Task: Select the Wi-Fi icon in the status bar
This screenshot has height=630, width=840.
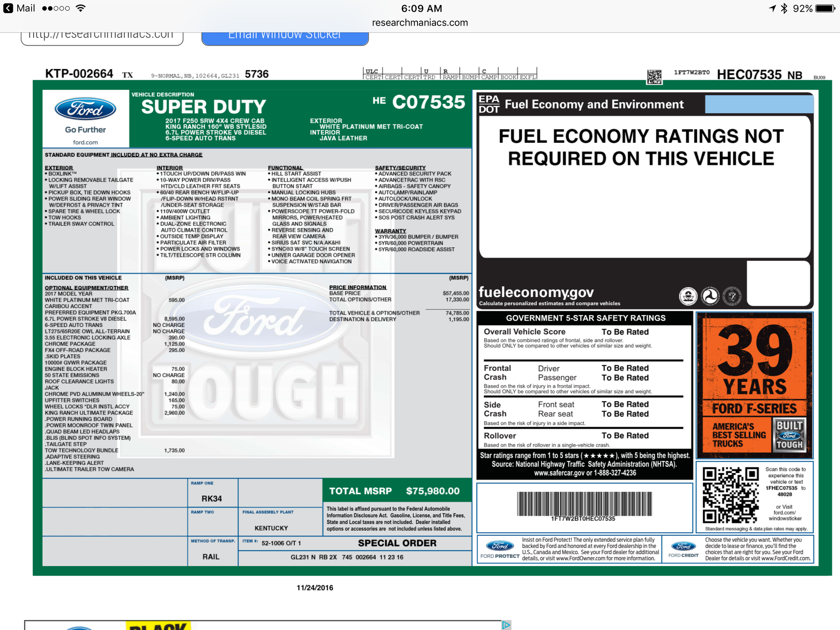Action: click(81, 7)
